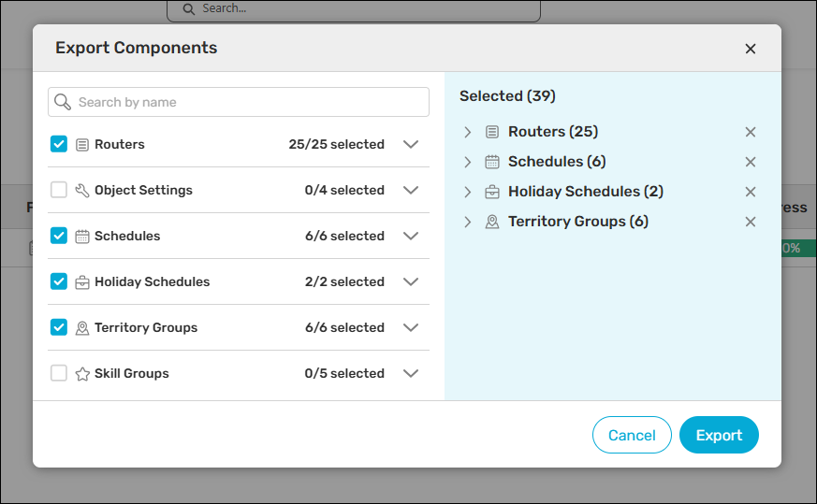Close the Export Components dialog

(750, 49)
